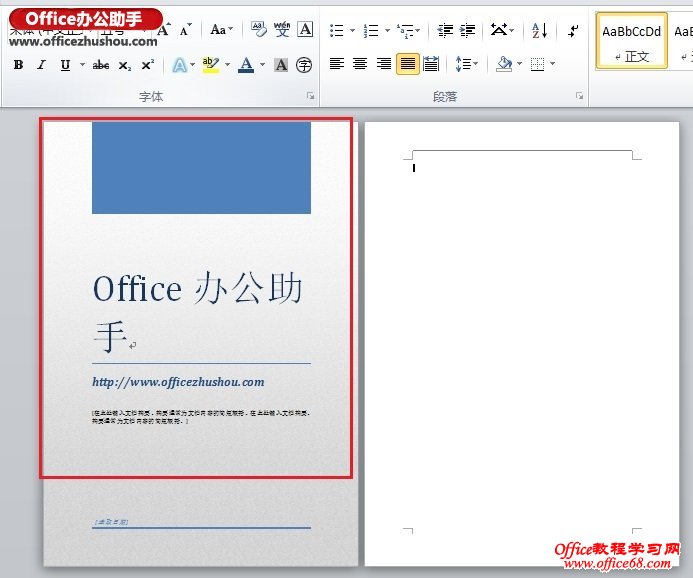Screen dimensions: 693x578
Task: Open multilevel list menu
Action: 408,30
